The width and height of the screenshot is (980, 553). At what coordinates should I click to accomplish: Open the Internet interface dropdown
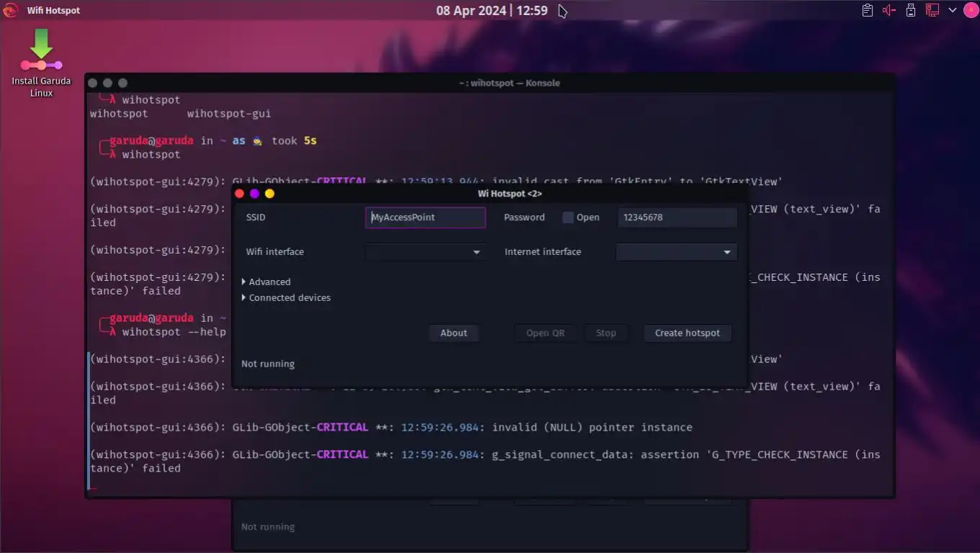coord(676,252)
